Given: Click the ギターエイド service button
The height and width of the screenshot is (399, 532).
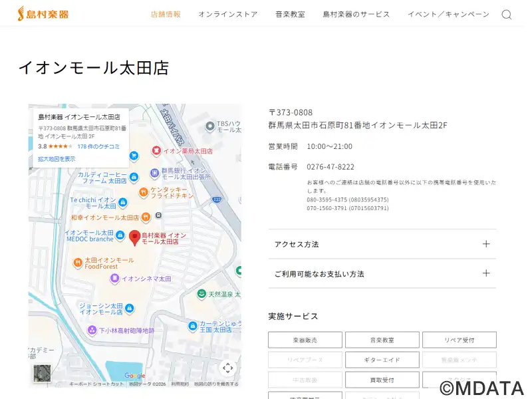Looking at the screenshot, I should click(382, 360).
